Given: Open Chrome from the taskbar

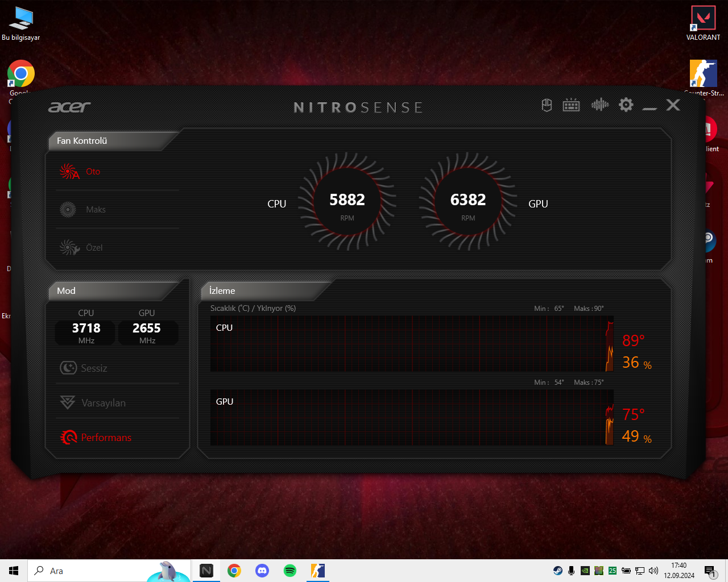Looking at the screenshot, I should (x=234, y=571).
